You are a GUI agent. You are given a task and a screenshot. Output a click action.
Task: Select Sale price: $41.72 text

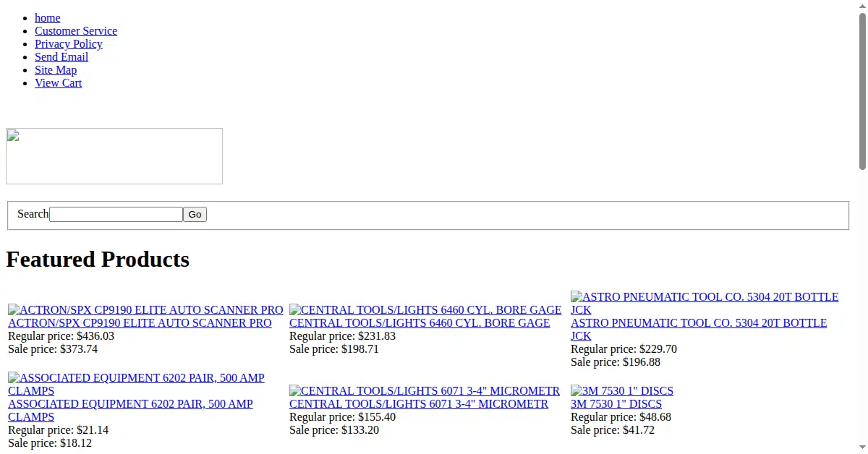click(x=613, y=430)
